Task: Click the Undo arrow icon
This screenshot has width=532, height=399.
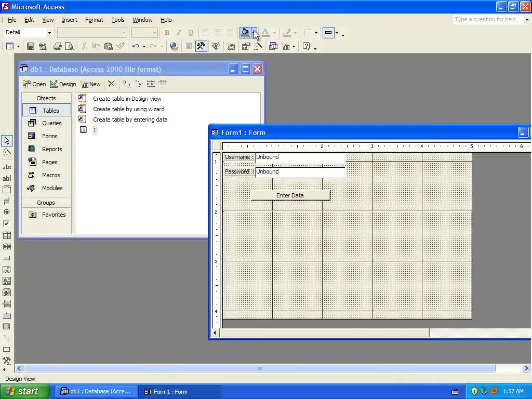Action: pos(136,46)
